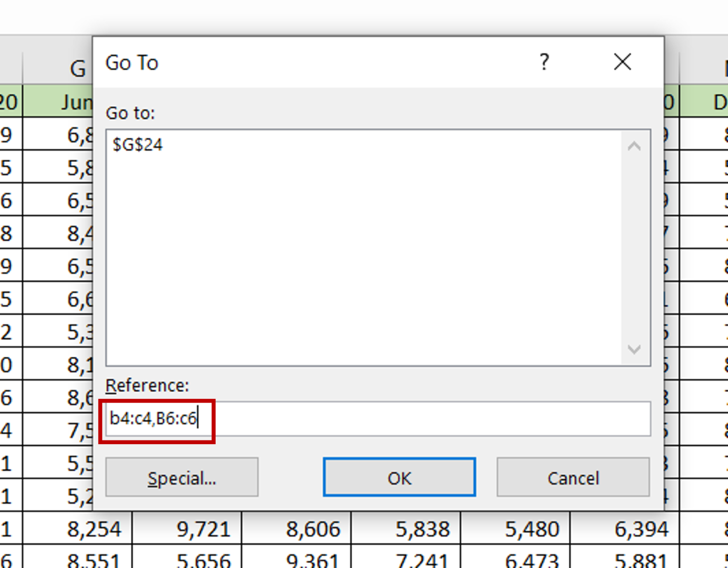Confirm navigation by clicking OK
728x568 pixels.
click(399, 477)
